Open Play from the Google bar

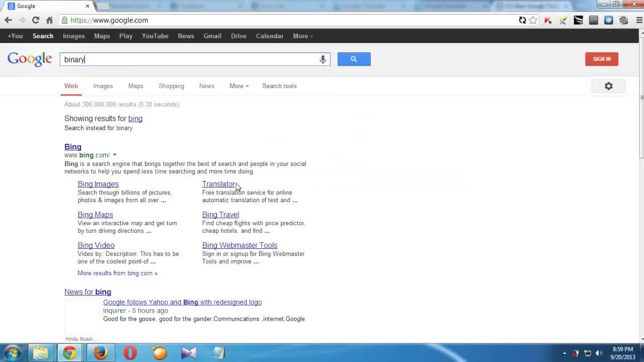[x=126, y=36]
